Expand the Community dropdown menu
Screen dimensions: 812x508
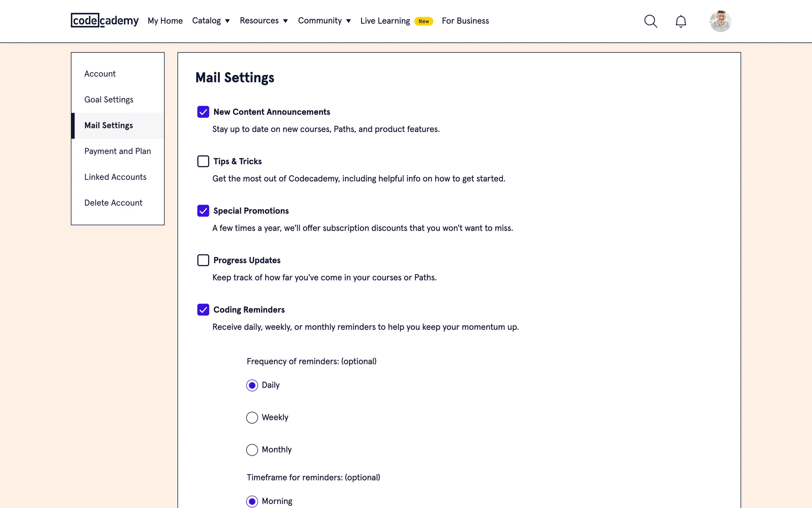pyautogui.click(x=324, y=21)
